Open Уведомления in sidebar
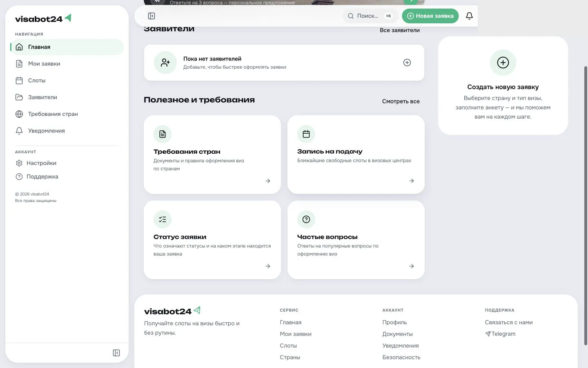The image size is (588, 368). [67, 131]
